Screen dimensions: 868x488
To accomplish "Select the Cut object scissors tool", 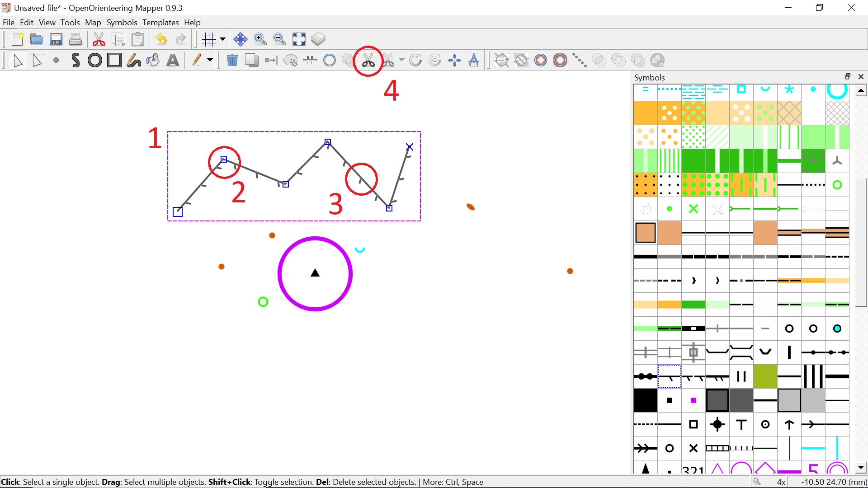I will [368, 61].
